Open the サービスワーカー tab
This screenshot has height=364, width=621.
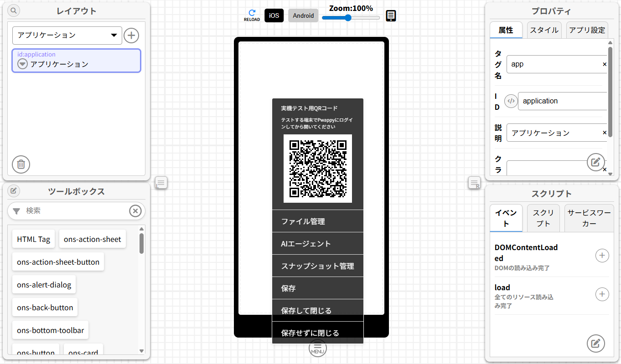click(x=589, y=218)
